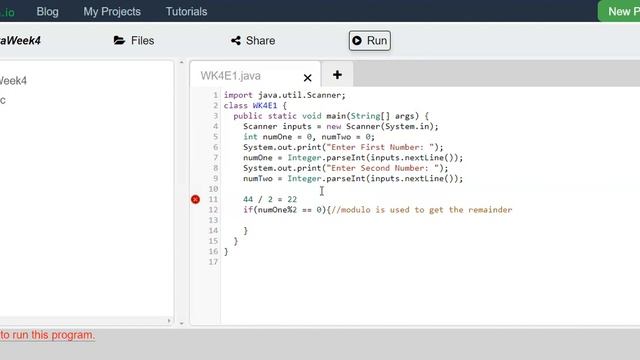This screenshot has height=360, width=640.
Task: Click the modulo comment on line 12
Action: [x=422, y=210]
